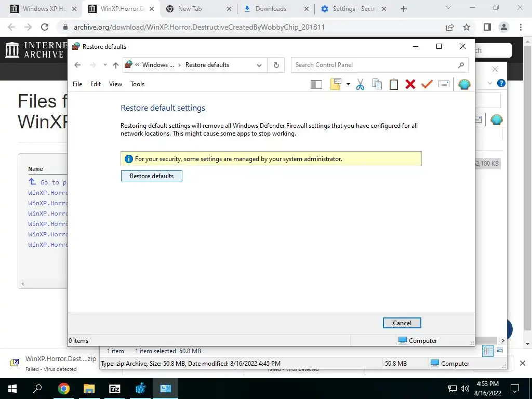The height and width of the screenshot is (399, 532).
Task: Click details view icon in background Explorer window
Action: pos(488,351)
